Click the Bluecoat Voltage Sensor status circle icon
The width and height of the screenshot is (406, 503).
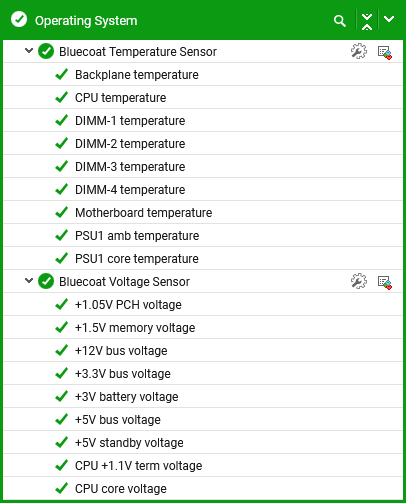46,281
